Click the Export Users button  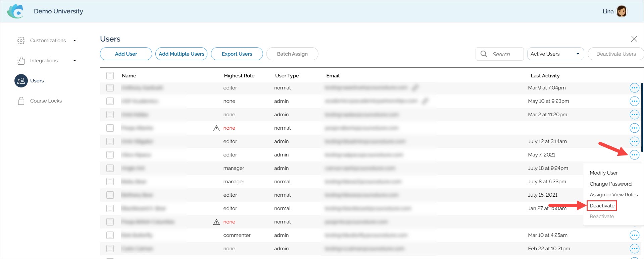click(237, 54)
